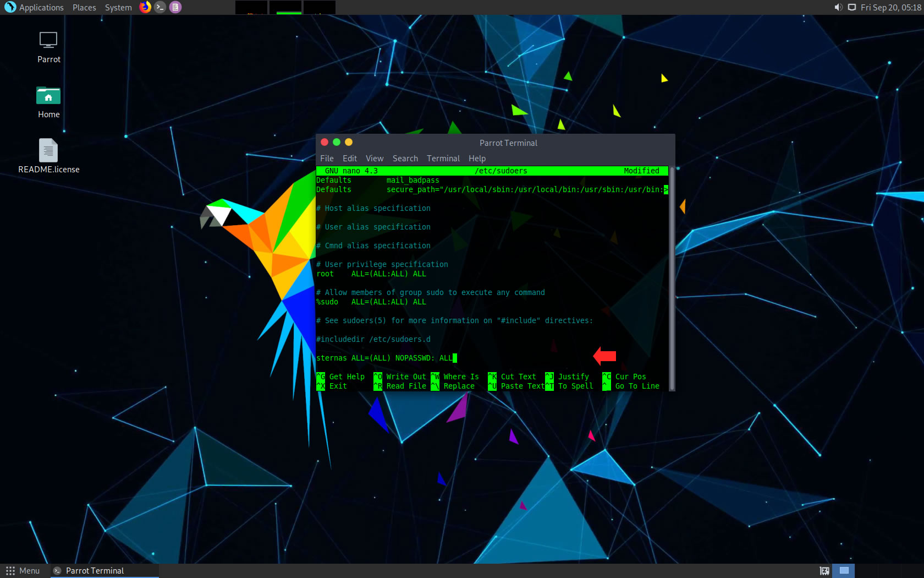Click the terminal vertical scrollbar
924x578 pixels.
coord(672,278)
